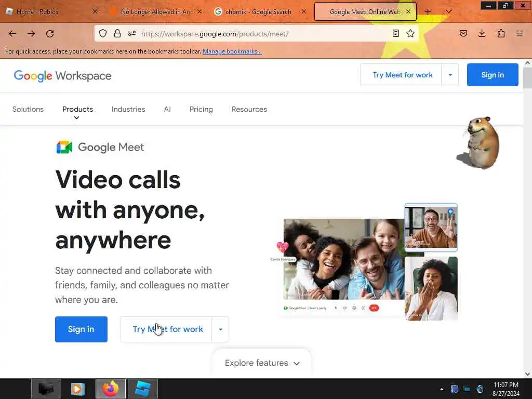This screenshot has height=399, width=532.
Task: Close the Home - Roblox tab
Action: (95, 11)
